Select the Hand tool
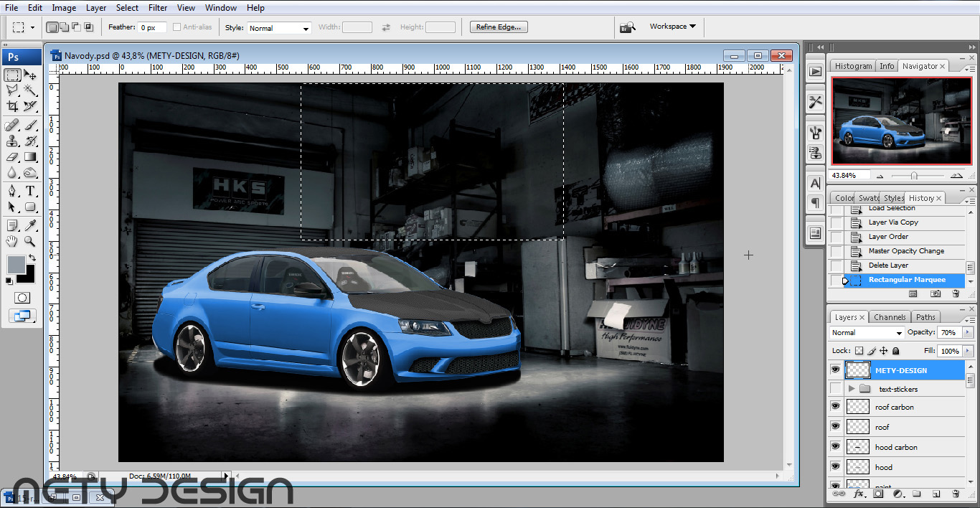980x508 pixels. pyautogui.click(x=13, y=242)
